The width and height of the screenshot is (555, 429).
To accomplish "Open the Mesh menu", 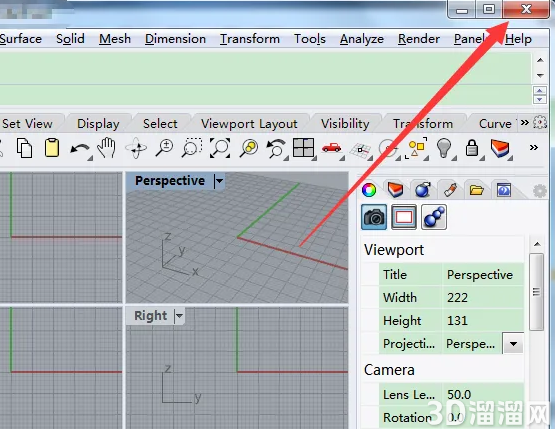I will (x=115, y=39).
